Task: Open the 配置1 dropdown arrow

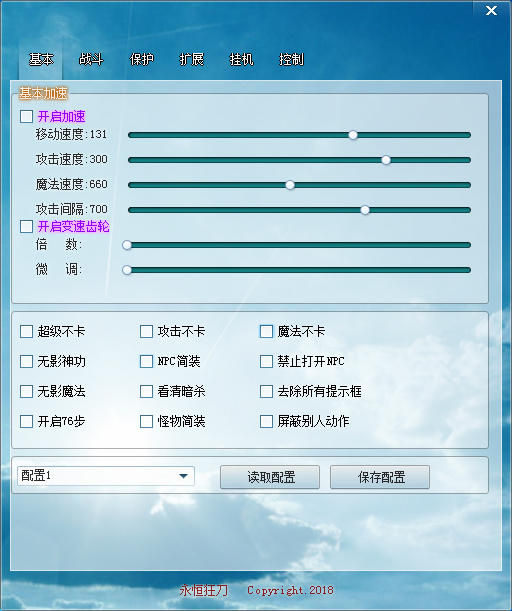Action: point(183,476)
